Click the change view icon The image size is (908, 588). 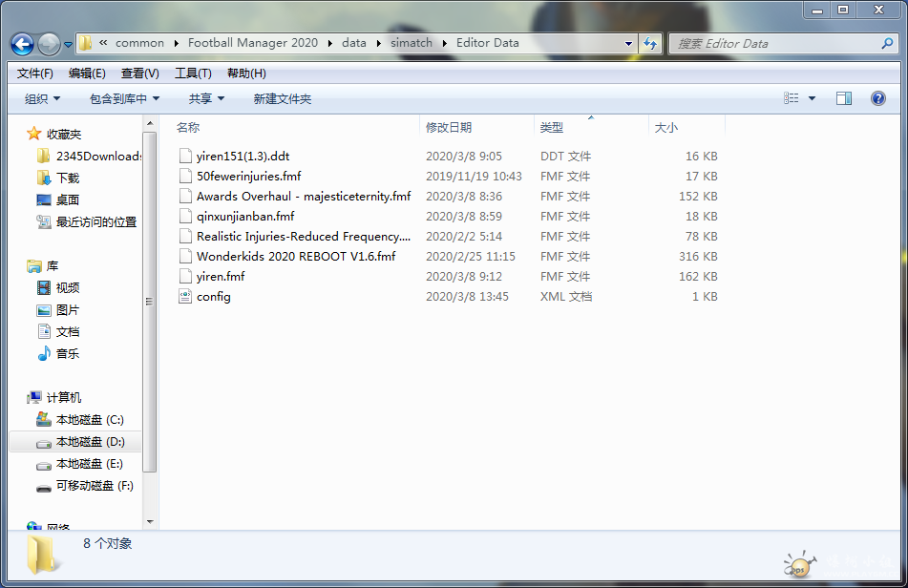click(792, 98)
